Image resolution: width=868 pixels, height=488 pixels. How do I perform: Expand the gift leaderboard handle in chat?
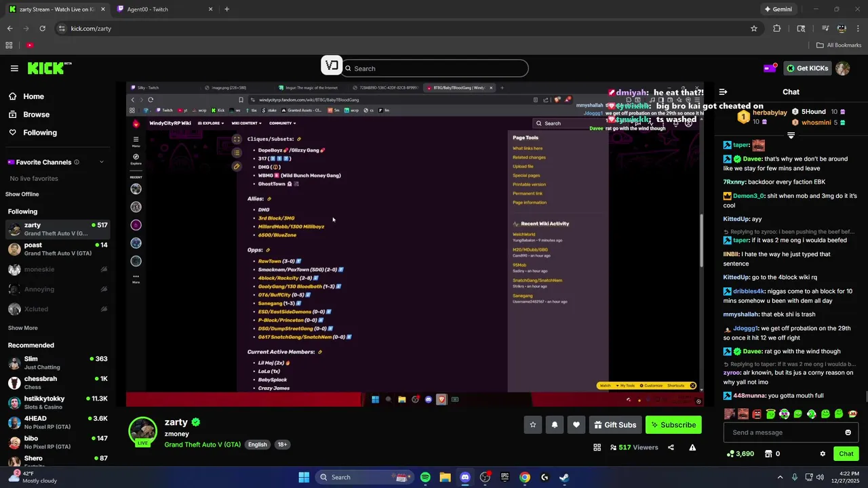(x=791, y=135)
